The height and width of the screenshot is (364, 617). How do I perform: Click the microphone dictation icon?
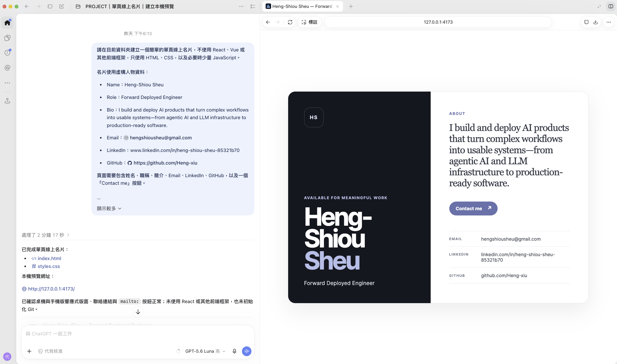234,351
